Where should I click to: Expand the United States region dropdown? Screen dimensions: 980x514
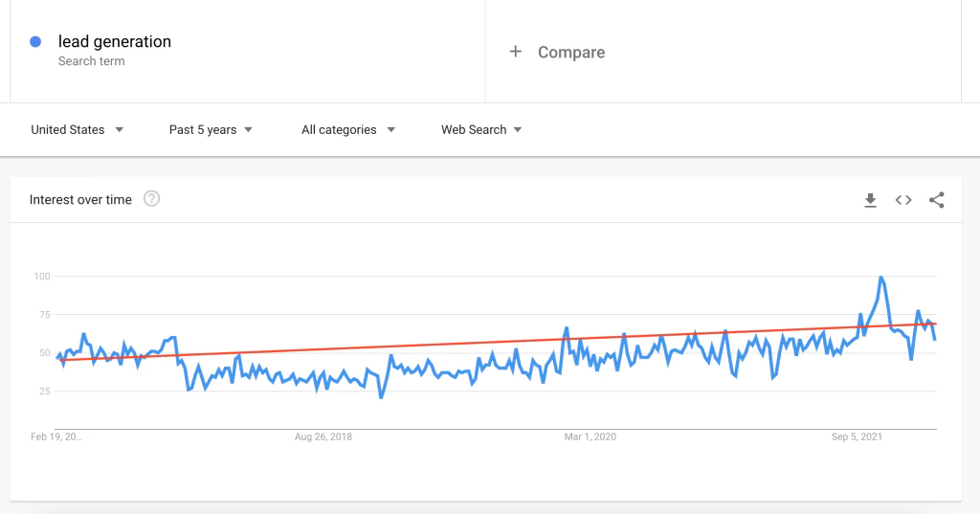(77, 129)
